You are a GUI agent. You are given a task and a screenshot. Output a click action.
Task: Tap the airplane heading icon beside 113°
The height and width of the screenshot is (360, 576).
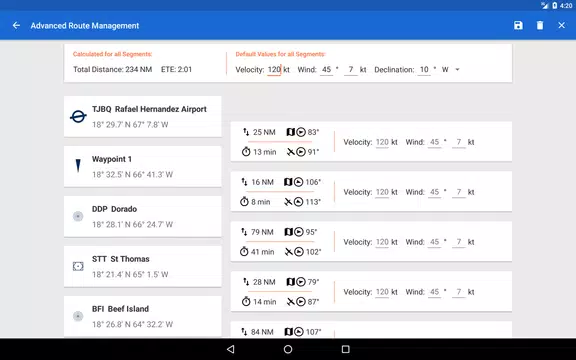pos(288,202)
